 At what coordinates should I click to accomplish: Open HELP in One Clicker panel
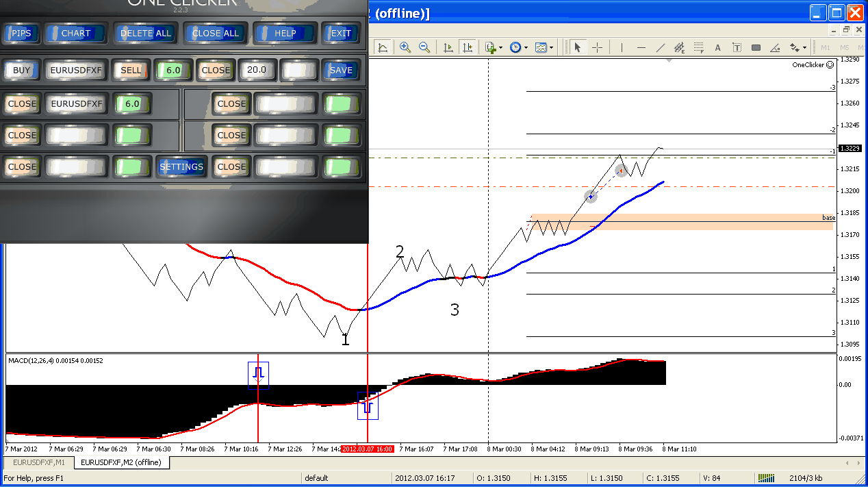click(285, 33)
